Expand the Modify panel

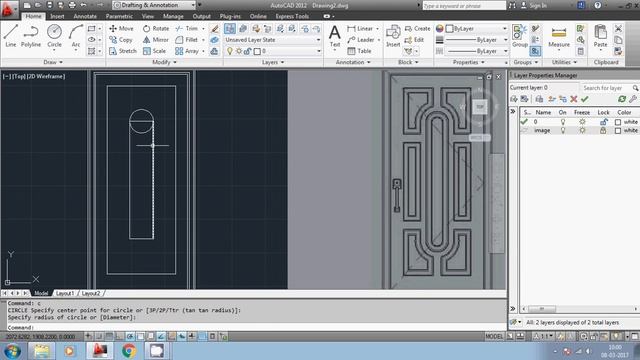coord(164,62)
